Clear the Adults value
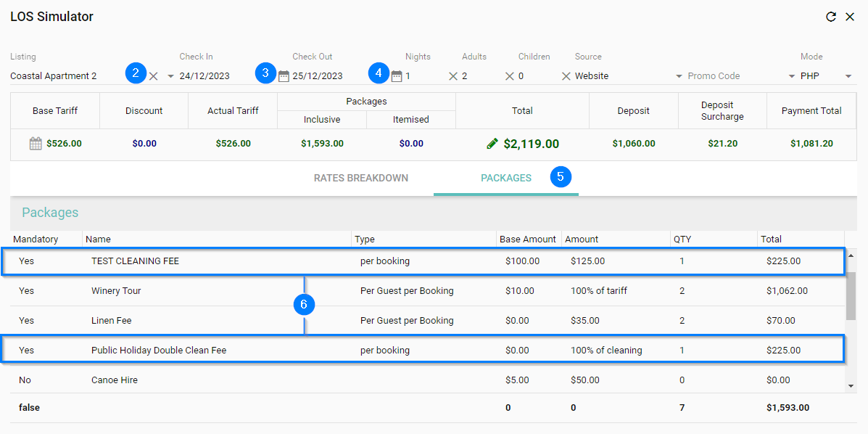The image size is (868, 434). click(x=510, y=76)
